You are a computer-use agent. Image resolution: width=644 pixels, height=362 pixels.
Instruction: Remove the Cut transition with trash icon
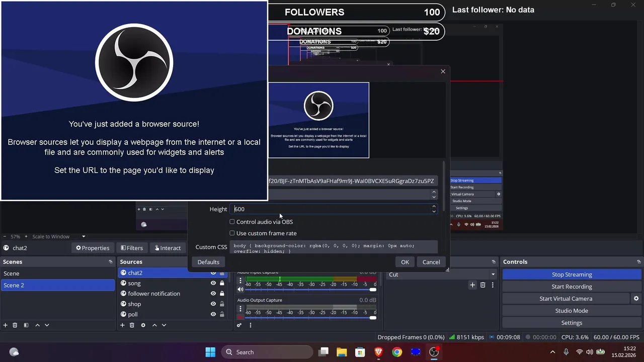(x=482, y=285)
